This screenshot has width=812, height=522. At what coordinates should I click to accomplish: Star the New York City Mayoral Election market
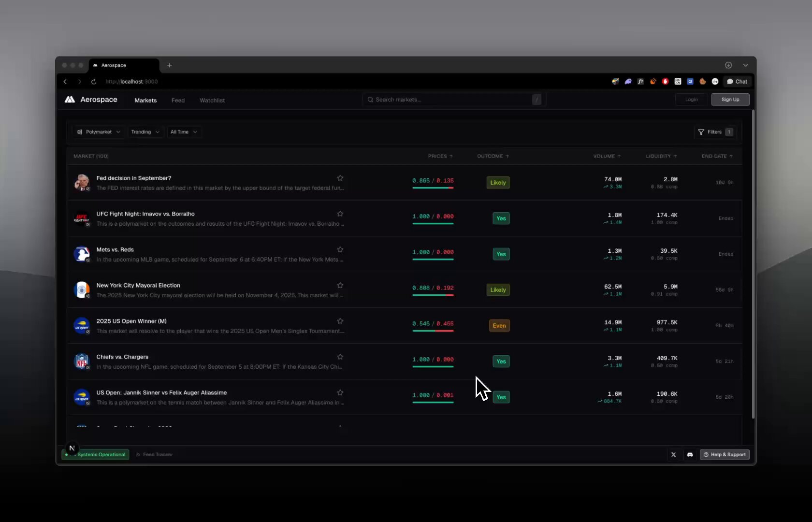click(340, 285)
